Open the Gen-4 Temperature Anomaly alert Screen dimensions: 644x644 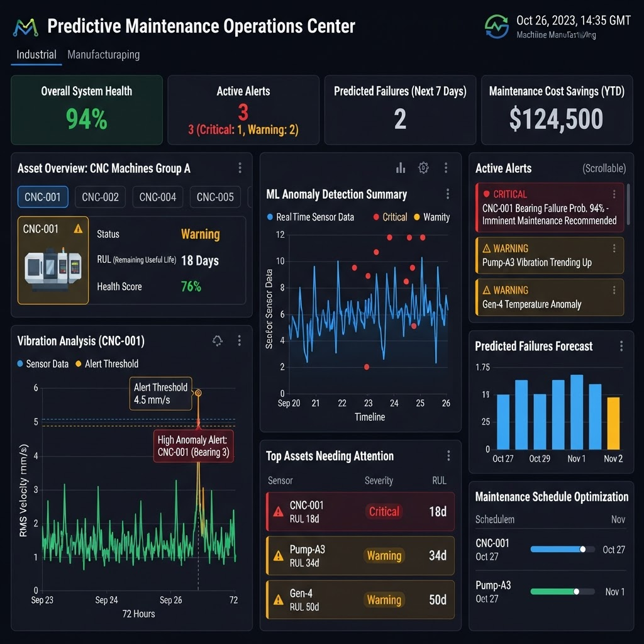[550, 297]
